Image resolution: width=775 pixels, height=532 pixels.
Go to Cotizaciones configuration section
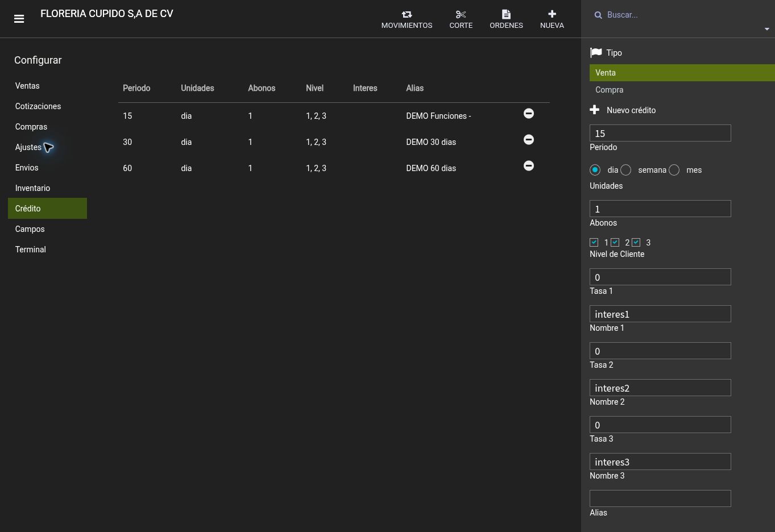(47, 106)
